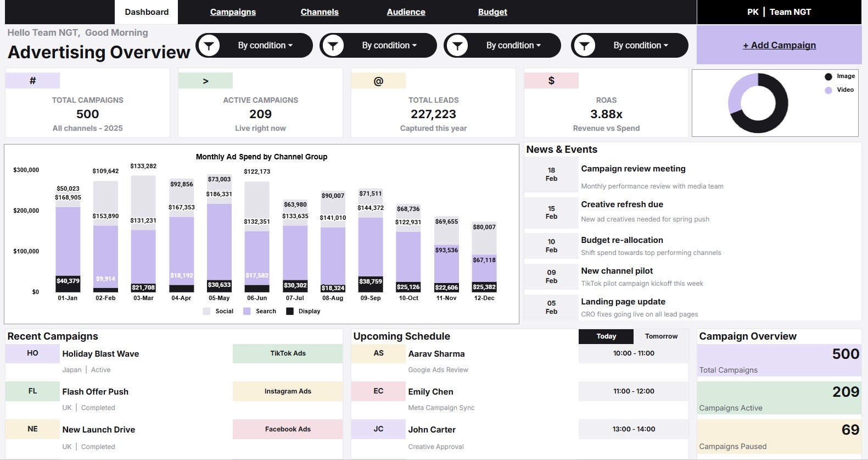Go to the Channels tab
This screenshot has width=868, height=460.
tap(320, 12)
